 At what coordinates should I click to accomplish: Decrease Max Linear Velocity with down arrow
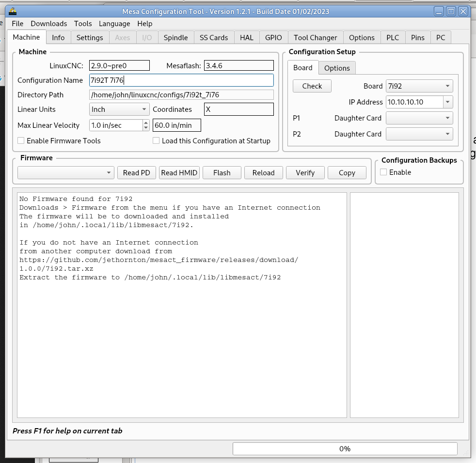pos(146,128)
